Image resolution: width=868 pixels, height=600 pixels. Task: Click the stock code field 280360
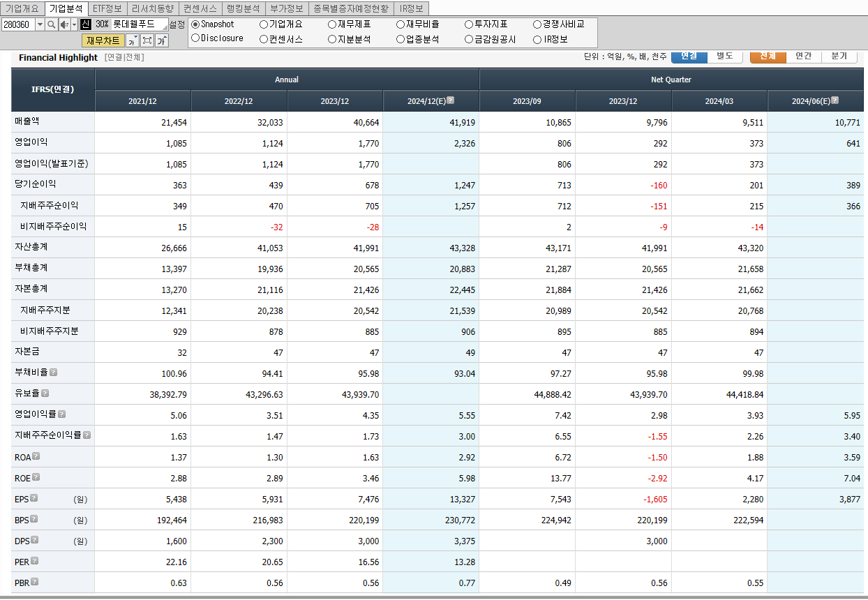click(x=18, y=24)
